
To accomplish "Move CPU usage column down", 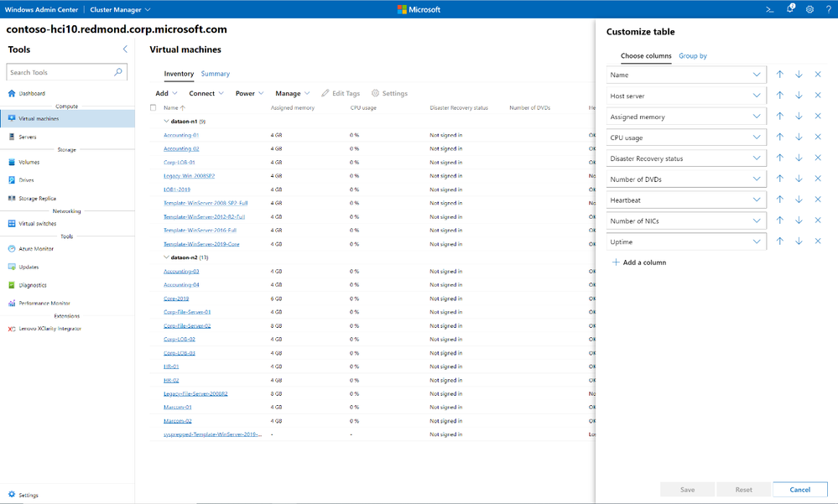I will [799, 137].
